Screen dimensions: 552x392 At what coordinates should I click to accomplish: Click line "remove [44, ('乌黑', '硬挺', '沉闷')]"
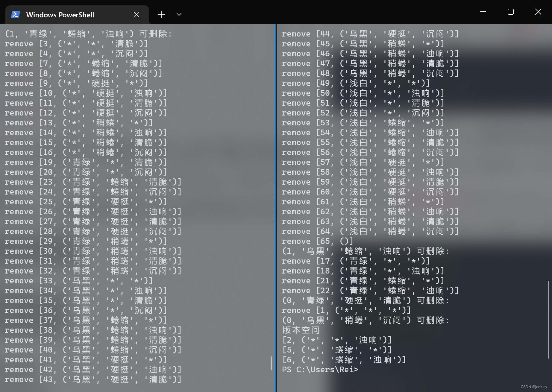click(x=370, y=34)
